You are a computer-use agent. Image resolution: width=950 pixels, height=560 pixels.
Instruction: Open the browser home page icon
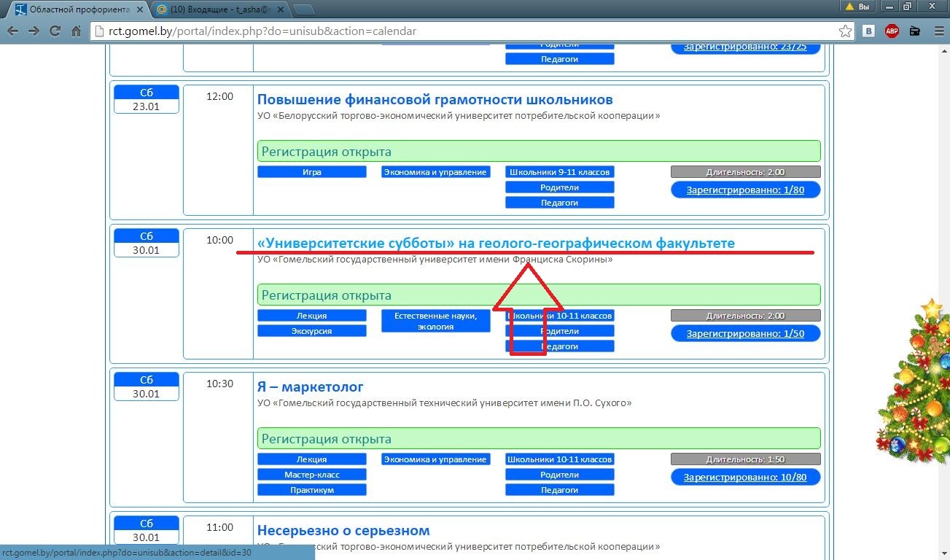point(76,31)
